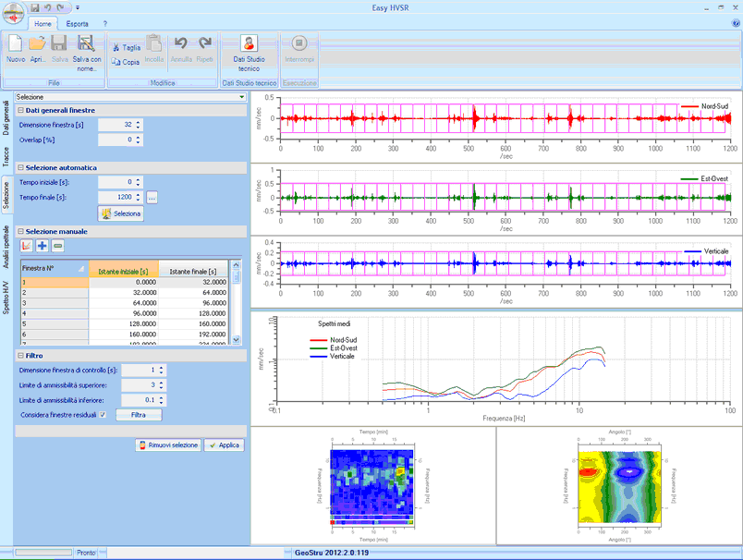Screen dimensions: 743x560
Task: Click the Nuovo new file icon
Action: tap(16, 43)
